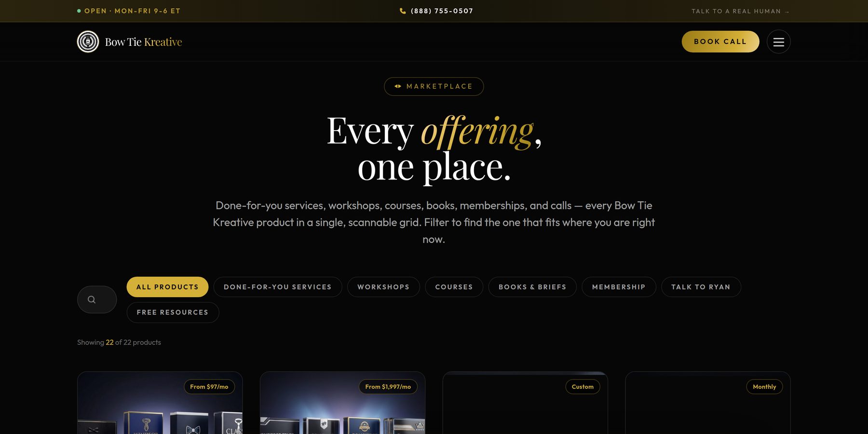Click the Monthly price tag
868x434 pixels.
click(x=764, y=387)
